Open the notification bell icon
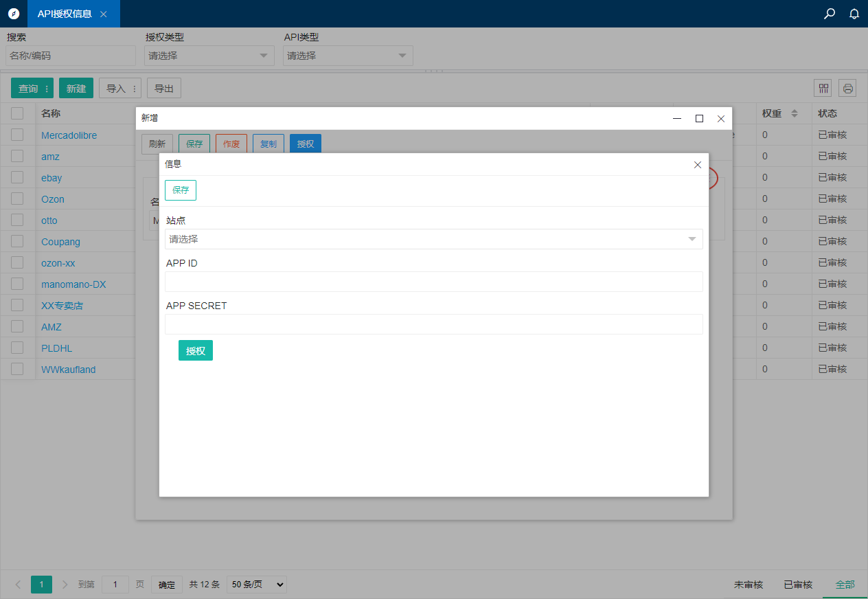This screenshot has height=599, width=868. [x=854, y=13]
